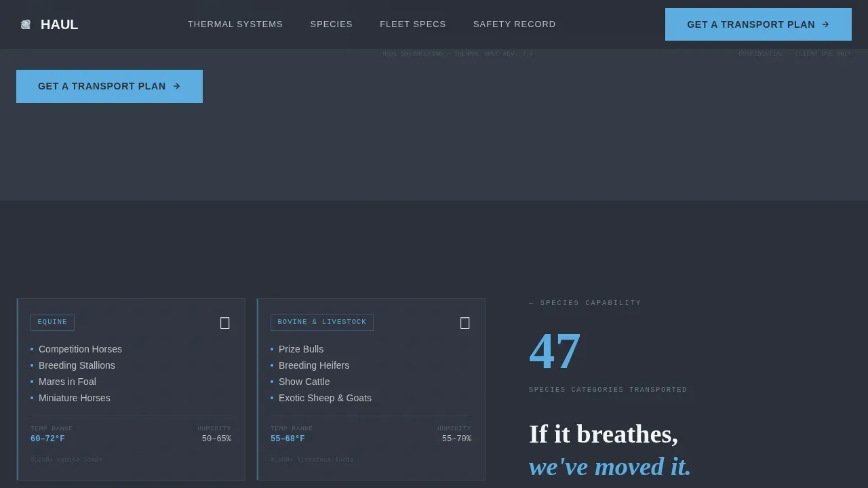868x488 pixels.
Task: Click the 60–72°F temperature value
Action: 47,439
